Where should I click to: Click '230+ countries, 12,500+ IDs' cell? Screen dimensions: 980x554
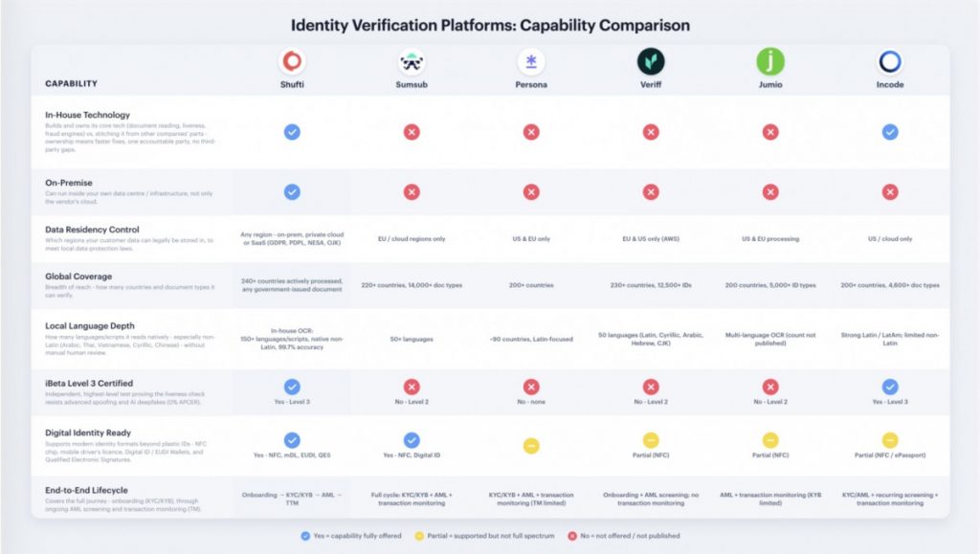[651, 285]
